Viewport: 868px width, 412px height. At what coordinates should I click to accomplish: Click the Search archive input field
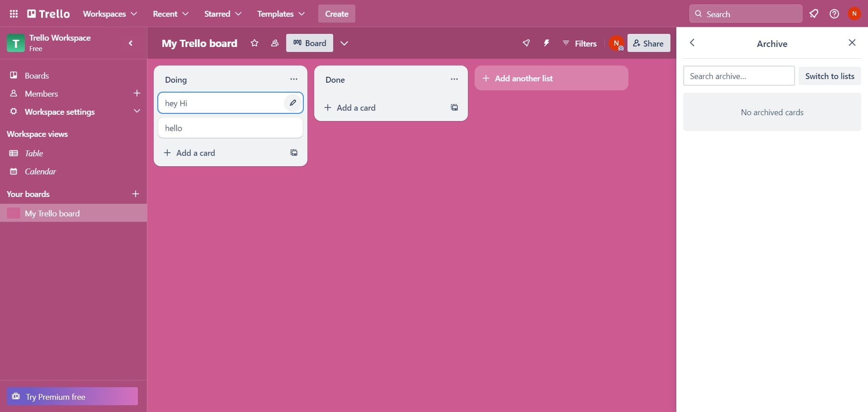click(x=739, y=76)
